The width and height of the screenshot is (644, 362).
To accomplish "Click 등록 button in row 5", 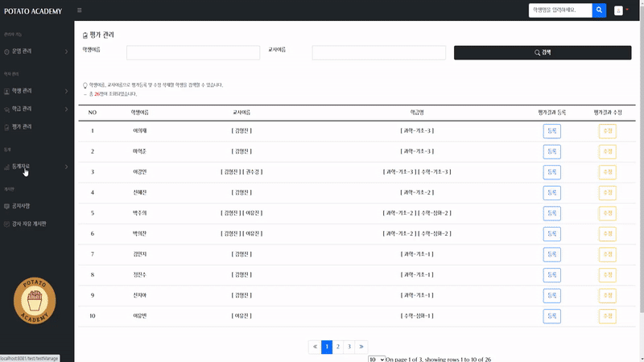I will [551, 213].
